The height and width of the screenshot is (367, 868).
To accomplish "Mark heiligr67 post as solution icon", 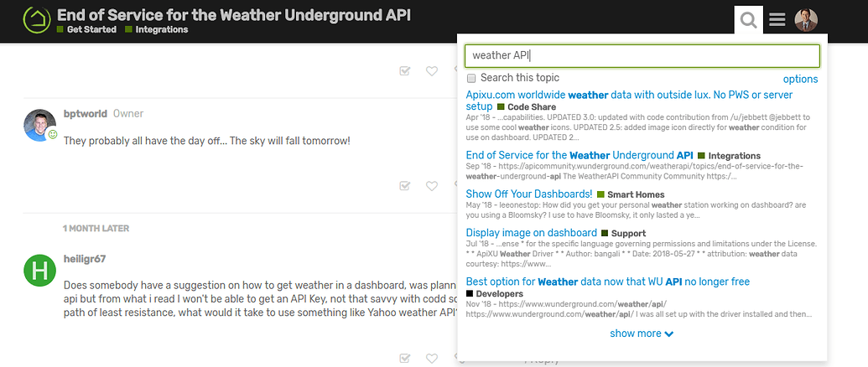I will pos(405,358).
